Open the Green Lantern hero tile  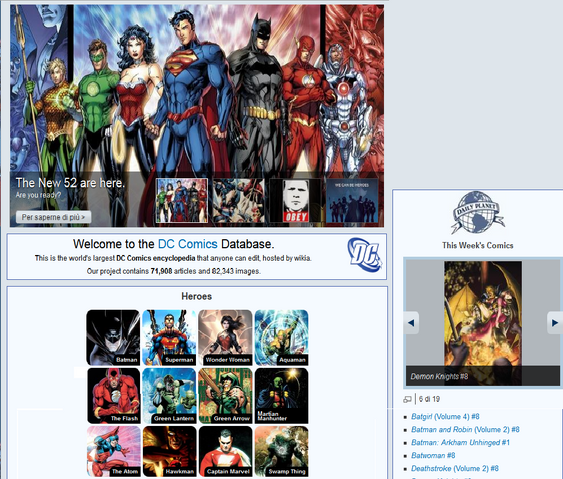[x=169, y=396]
